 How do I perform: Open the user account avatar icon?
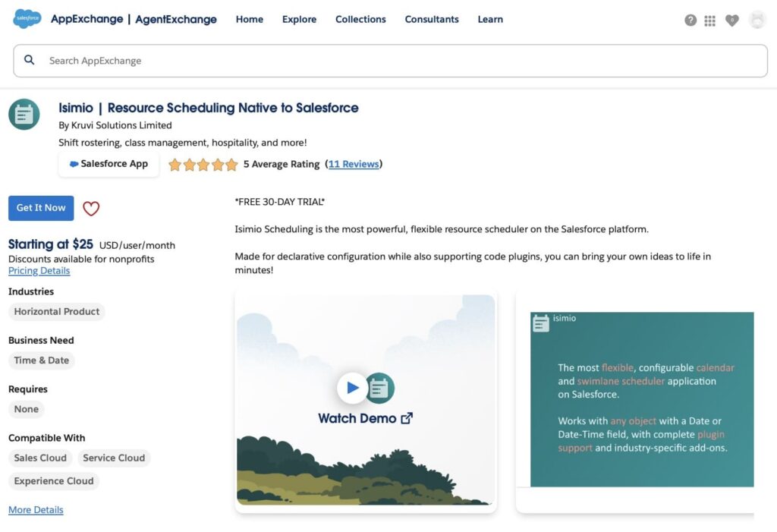(757, 20)
